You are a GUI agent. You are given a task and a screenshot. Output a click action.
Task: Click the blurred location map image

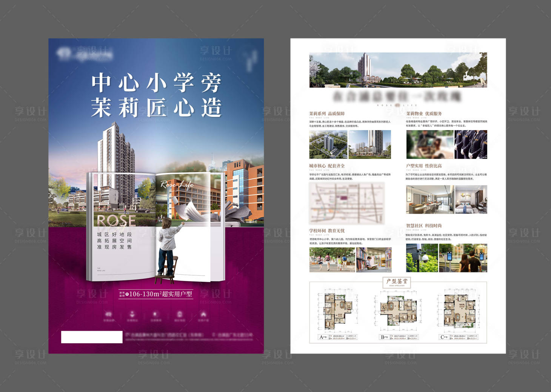pos(347,203)
